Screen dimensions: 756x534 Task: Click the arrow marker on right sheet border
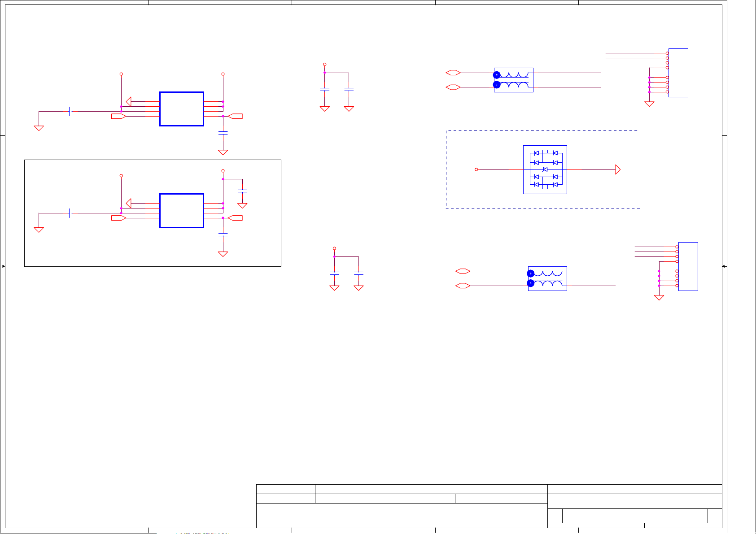[x=724, y=266]
